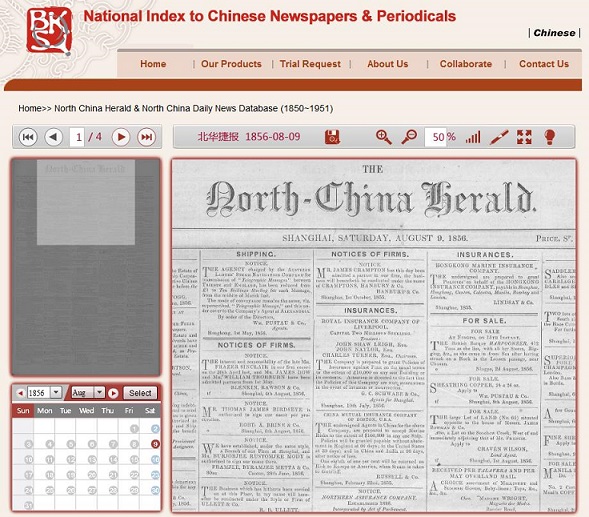This screenshot has height=517, width=589.
Task: Go to the previous page
Action: pos(53,137)
